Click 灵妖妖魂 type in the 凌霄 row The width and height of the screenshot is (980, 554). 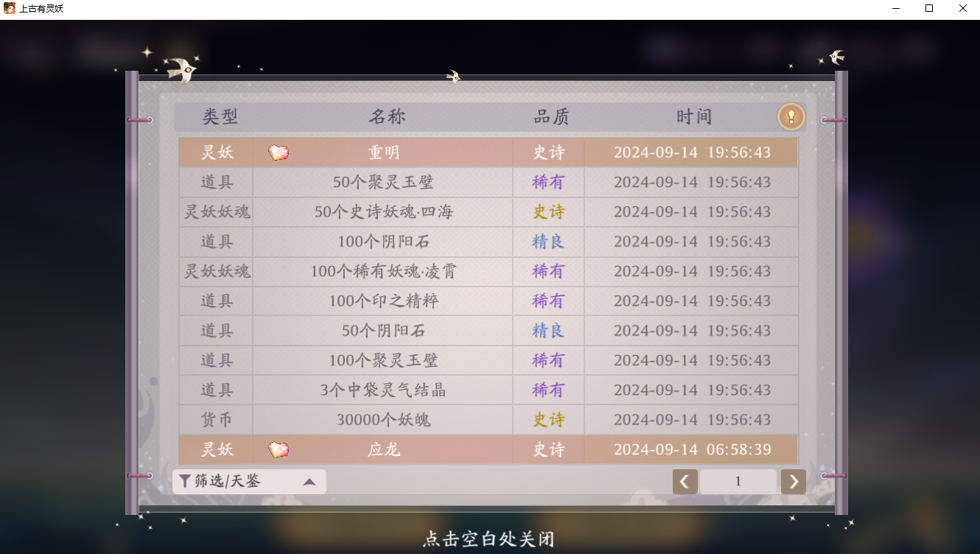(x=217, y=271)
